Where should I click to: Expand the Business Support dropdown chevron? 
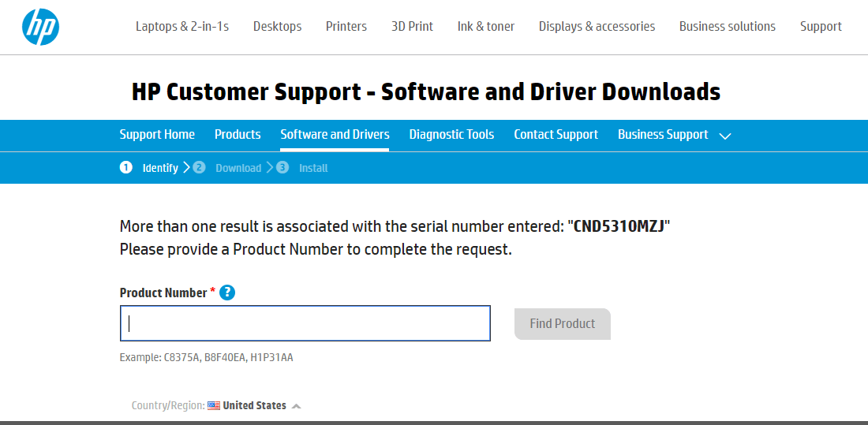pos(725,136)
